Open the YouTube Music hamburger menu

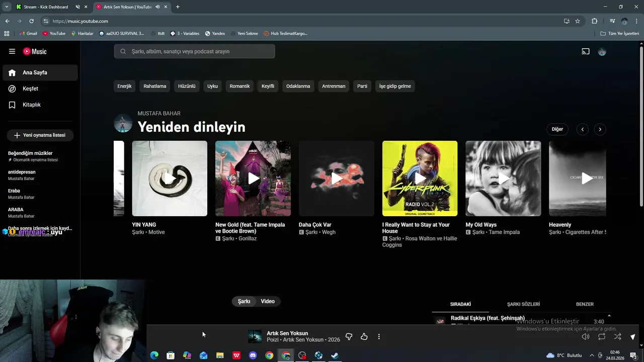(x=12, y=51)
